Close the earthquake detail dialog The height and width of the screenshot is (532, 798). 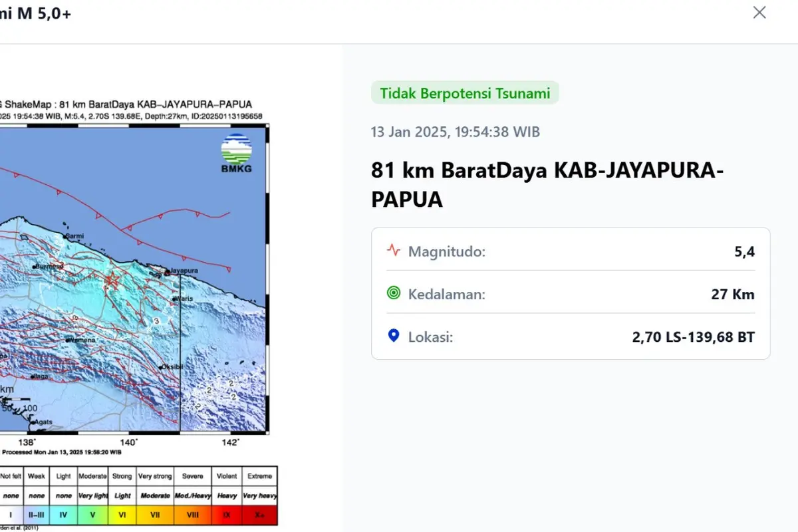tap(759, 12)
